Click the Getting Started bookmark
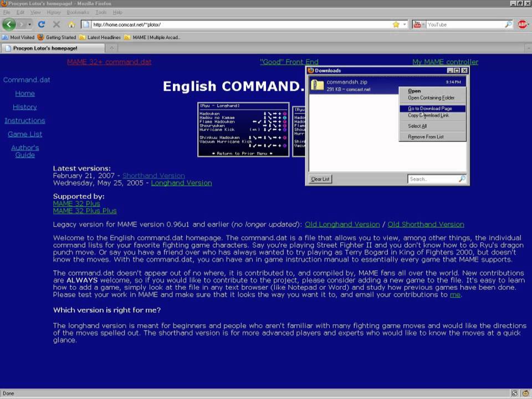This screenshot has height=399, width=532. pyautogui.click(x=57, y=37)
